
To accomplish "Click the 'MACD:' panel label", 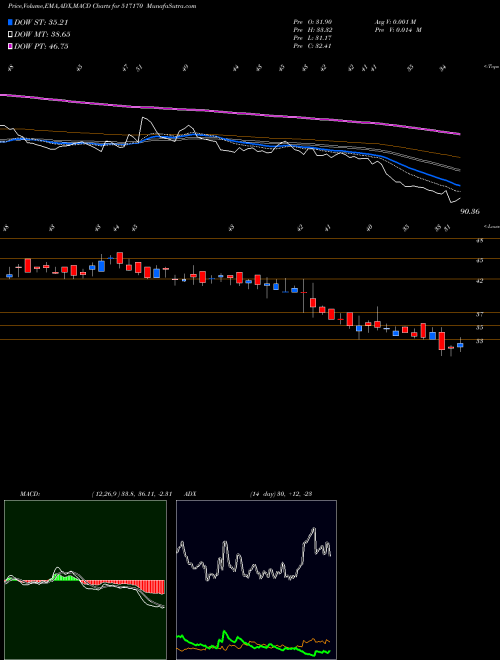I will point(30,494).
